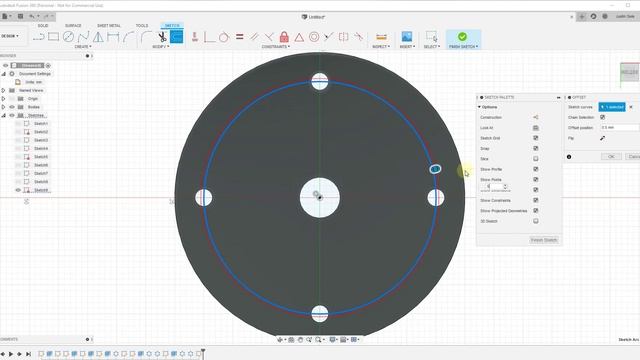Viewport: 640px width, 360px height.
Task: Click the active Offset tool icon
Action: pyautogui.click(x=176, y=37)
